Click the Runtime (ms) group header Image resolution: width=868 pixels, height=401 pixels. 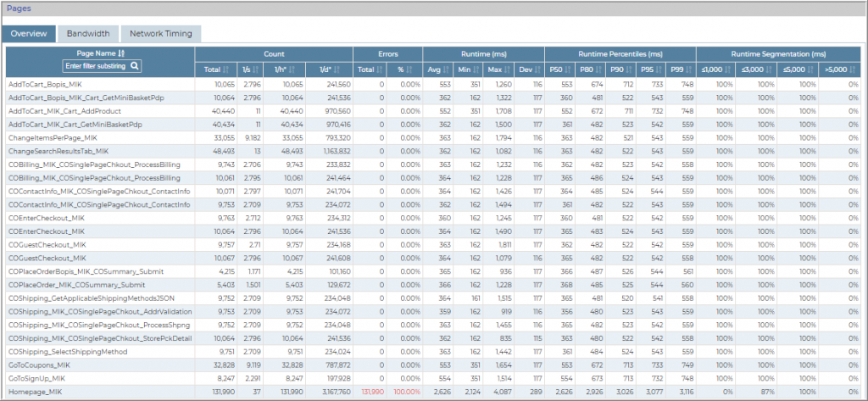[x=484, y=54]
